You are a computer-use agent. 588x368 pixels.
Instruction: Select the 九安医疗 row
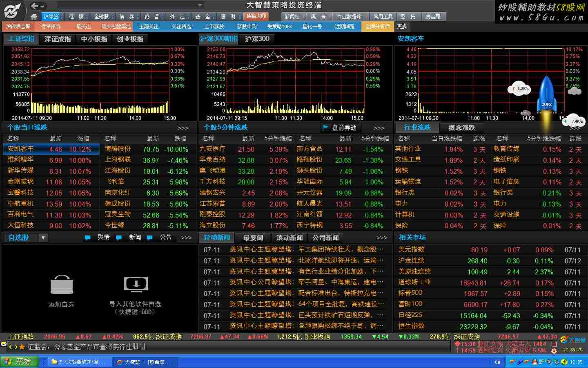(x=246, y=149)
